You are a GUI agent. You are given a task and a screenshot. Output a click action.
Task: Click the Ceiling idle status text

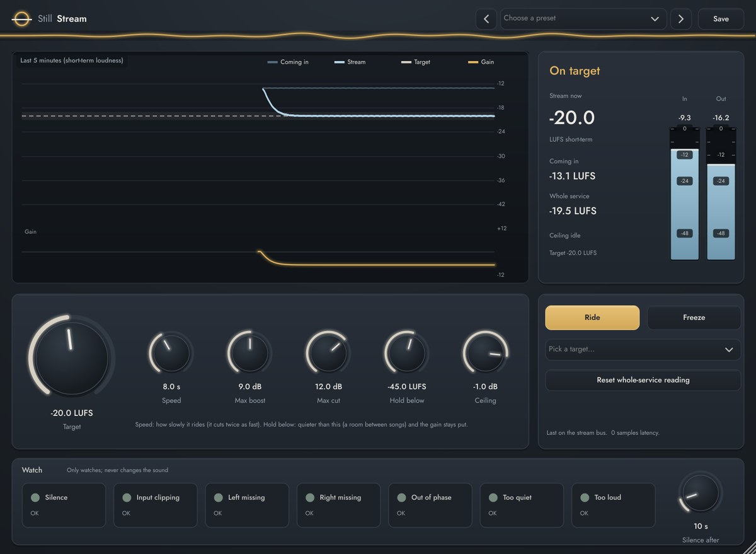tap(565, 236)
